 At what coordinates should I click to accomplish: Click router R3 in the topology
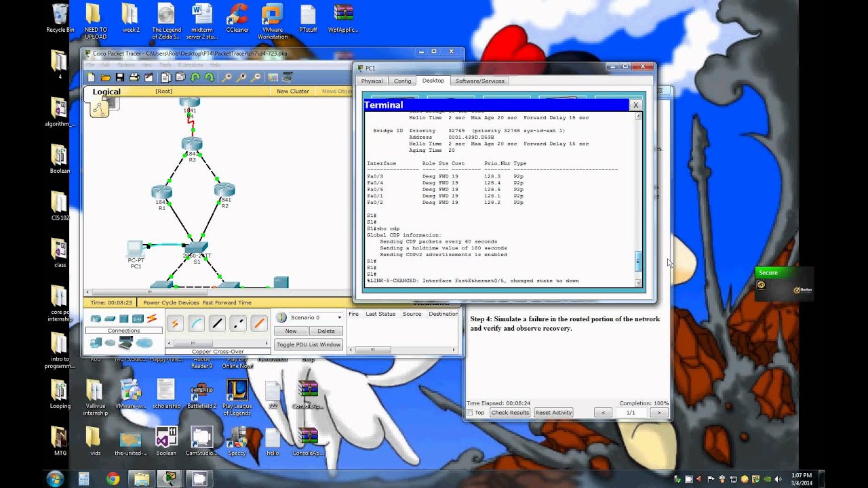[x=192, y=144]
